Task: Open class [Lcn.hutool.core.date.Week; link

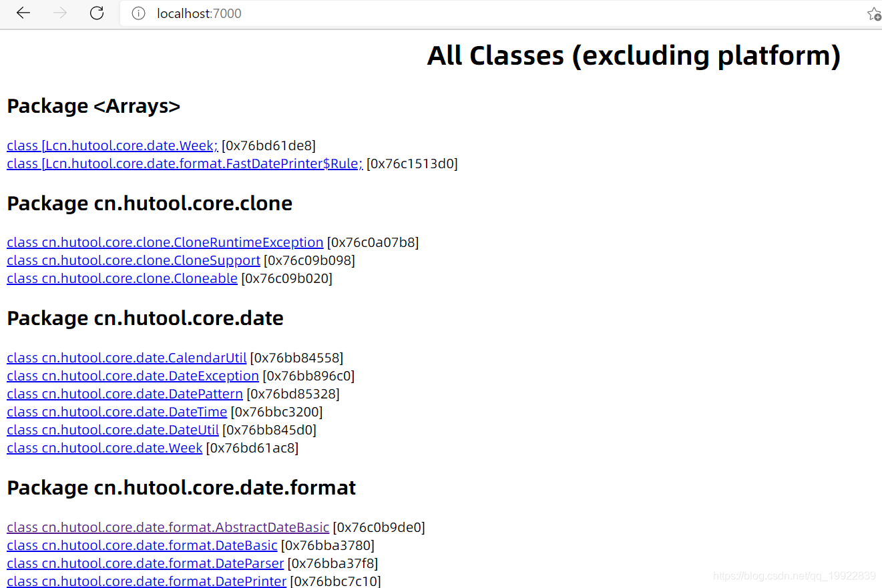Action: tap(112, 145)
